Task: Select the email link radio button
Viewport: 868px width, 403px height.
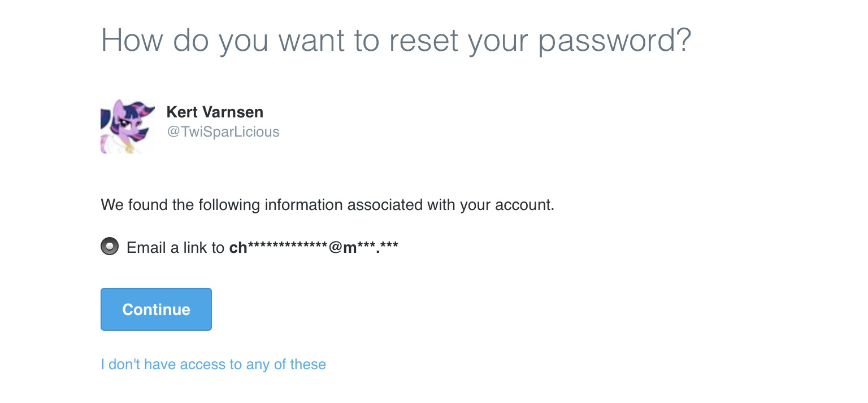Action: click(x=110, y=247)
